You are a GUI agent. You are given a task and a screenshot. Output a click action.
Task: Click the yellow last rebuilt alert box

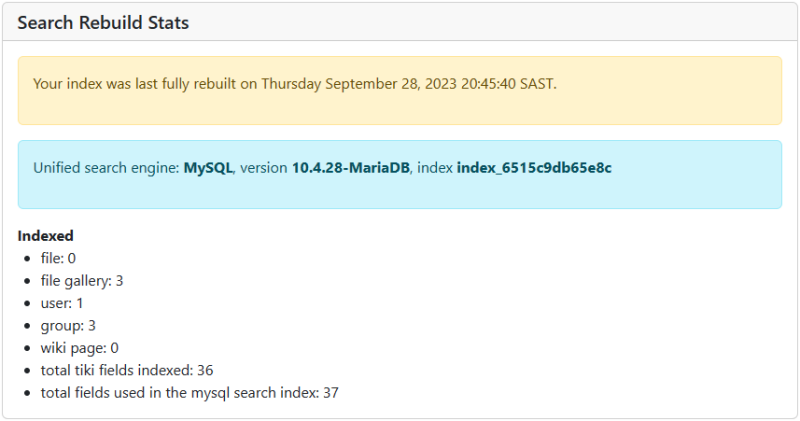pos(399,90)
